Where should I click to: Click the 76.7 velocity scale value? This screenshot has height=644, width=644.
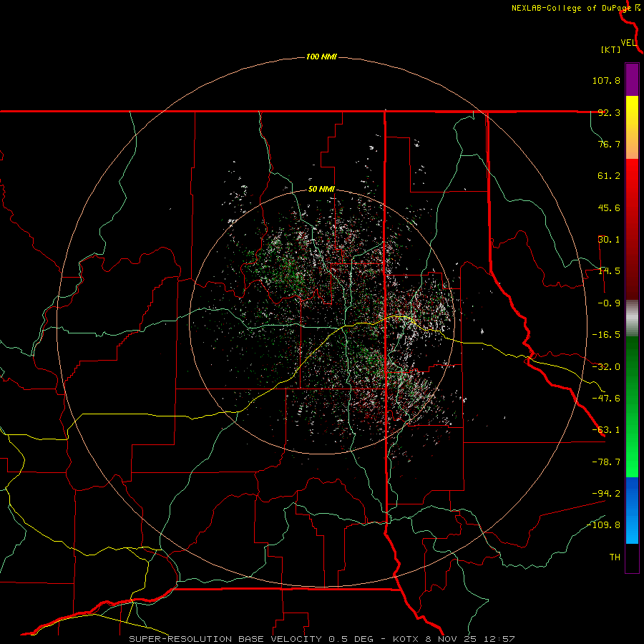[x=609, y=144]
